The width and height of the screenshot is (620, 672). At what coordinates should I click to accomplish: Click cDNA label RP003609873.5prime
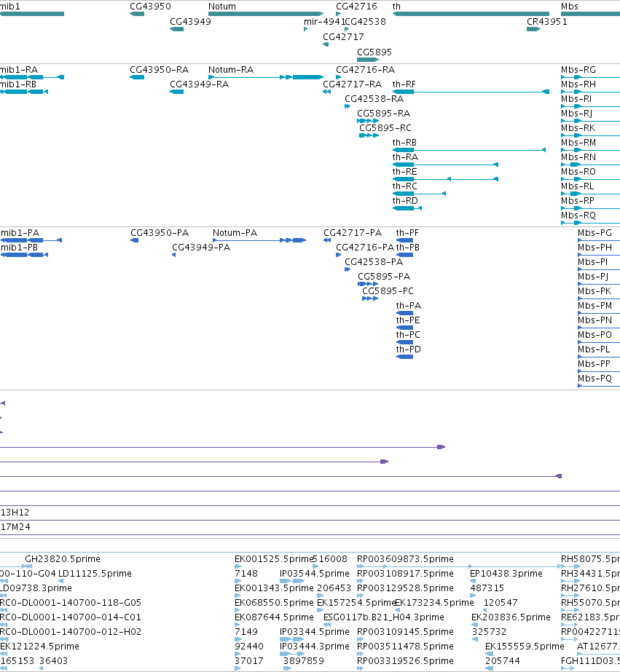pyautogui.click(x=405, y=559)
